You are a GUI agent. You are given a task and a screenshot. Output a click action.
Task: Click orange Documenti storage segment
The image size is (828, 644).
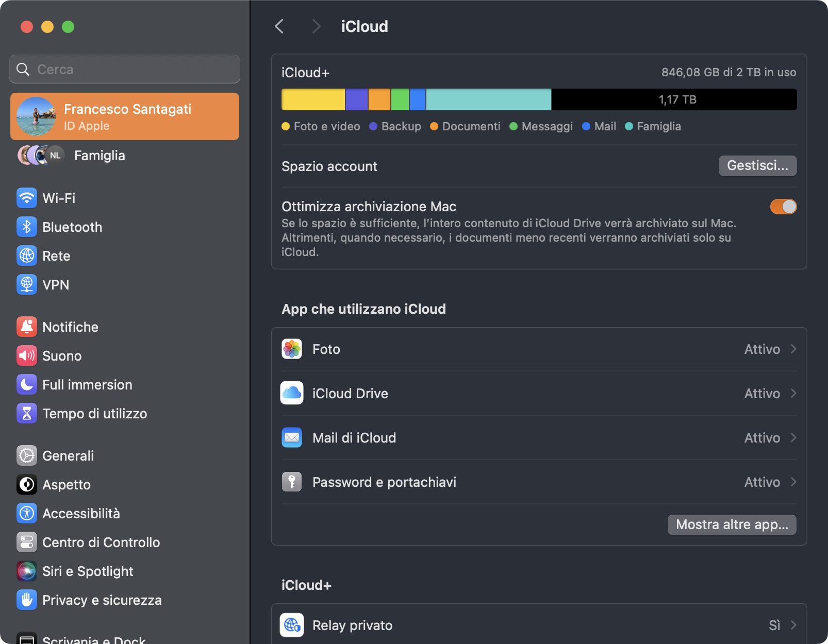pyautogui.click(x=379, y=99)
